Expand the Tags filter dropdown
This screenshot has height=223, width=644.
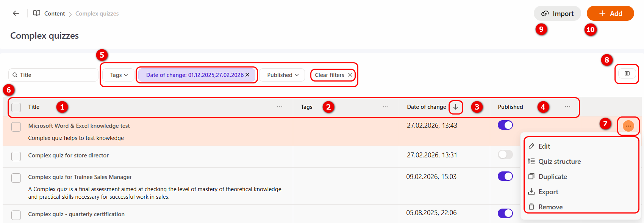click(x=119, y=75)
